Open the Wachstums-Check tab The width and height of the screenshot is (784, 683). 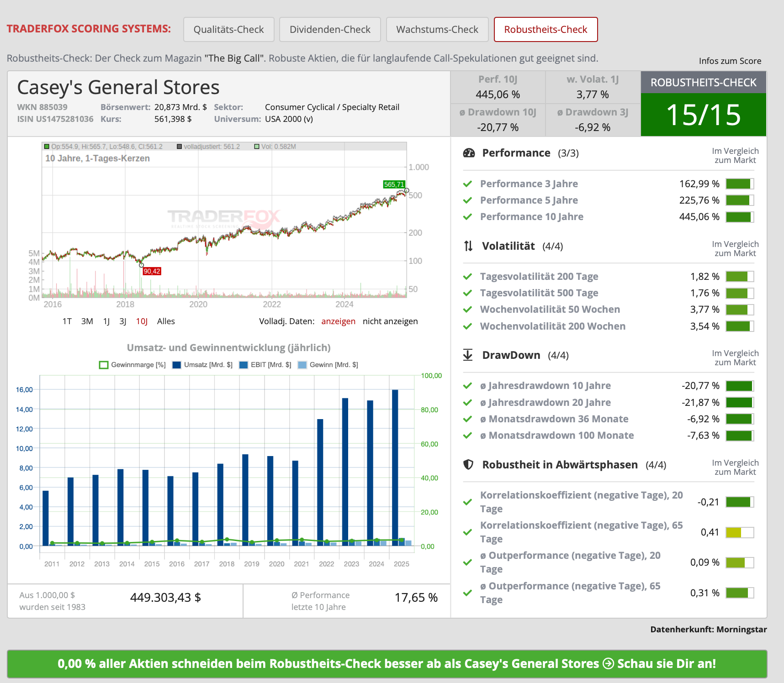(437, 30)
